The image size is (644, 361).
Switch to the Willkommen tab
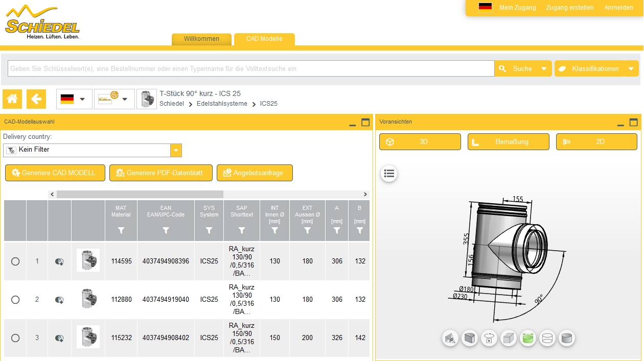point(201,39)
